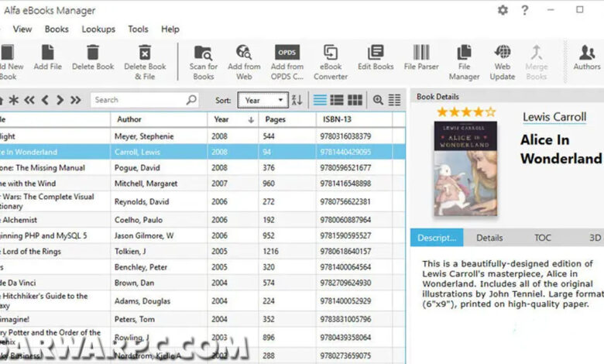Sort by the Author column header

(x=159, y=119)
